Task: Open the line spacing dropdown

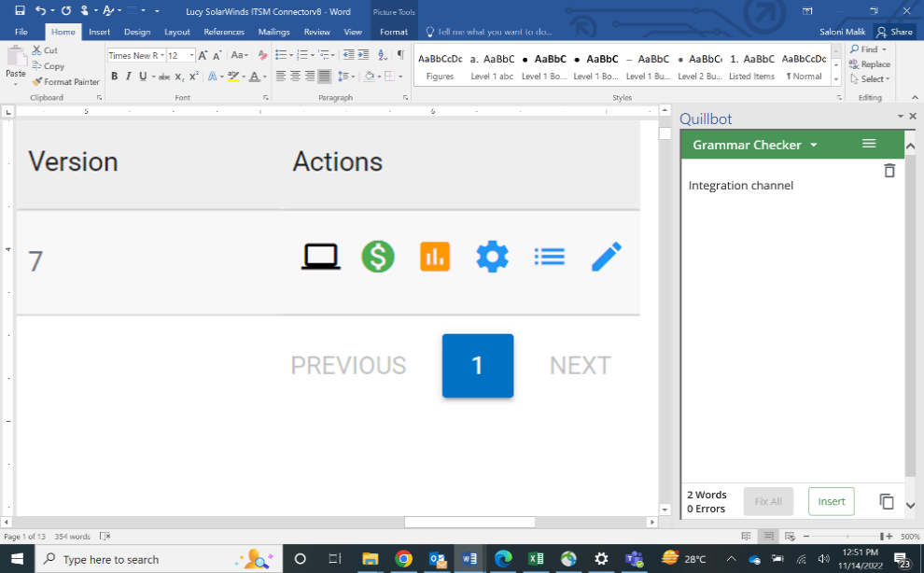Action: point(346,76)
